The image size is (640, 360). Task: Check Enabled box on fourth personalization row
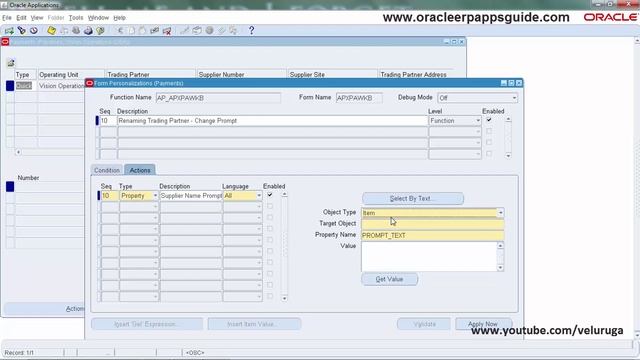489,154
